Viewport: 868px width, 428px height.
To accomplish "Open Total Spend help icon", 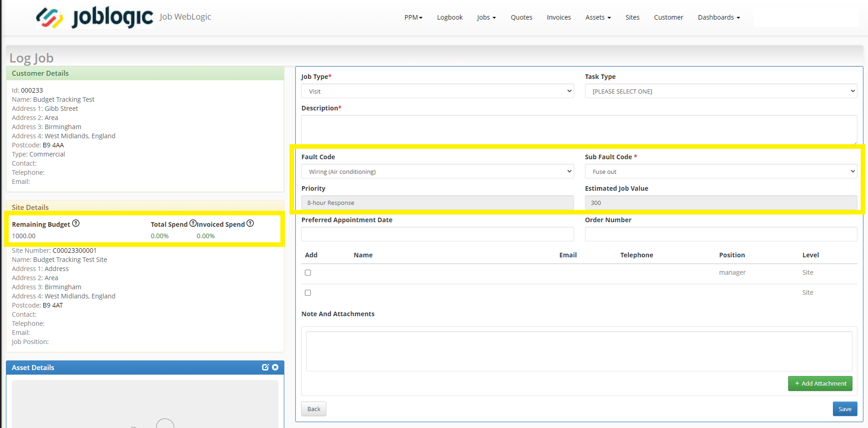I will pyautogui.click(x=193, y=223).
